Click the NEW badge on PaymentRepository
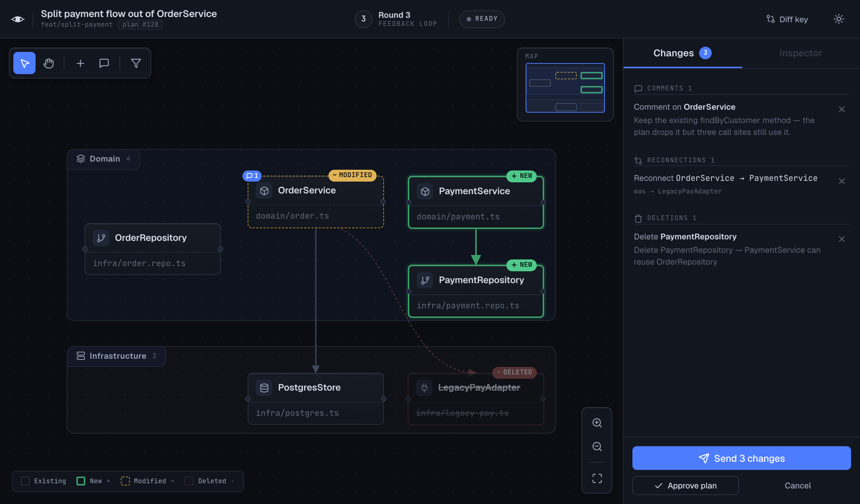 tap(522, 265)
